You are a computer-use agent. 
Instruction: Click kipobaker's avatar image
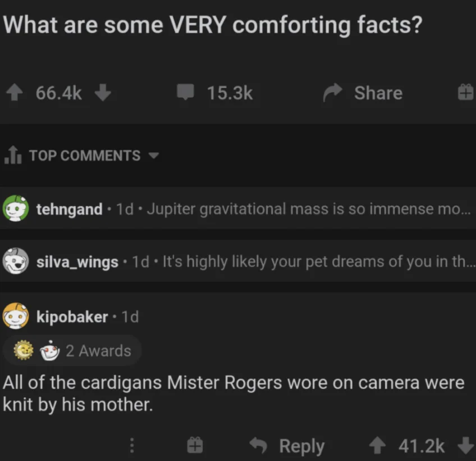tap(16, 316)
